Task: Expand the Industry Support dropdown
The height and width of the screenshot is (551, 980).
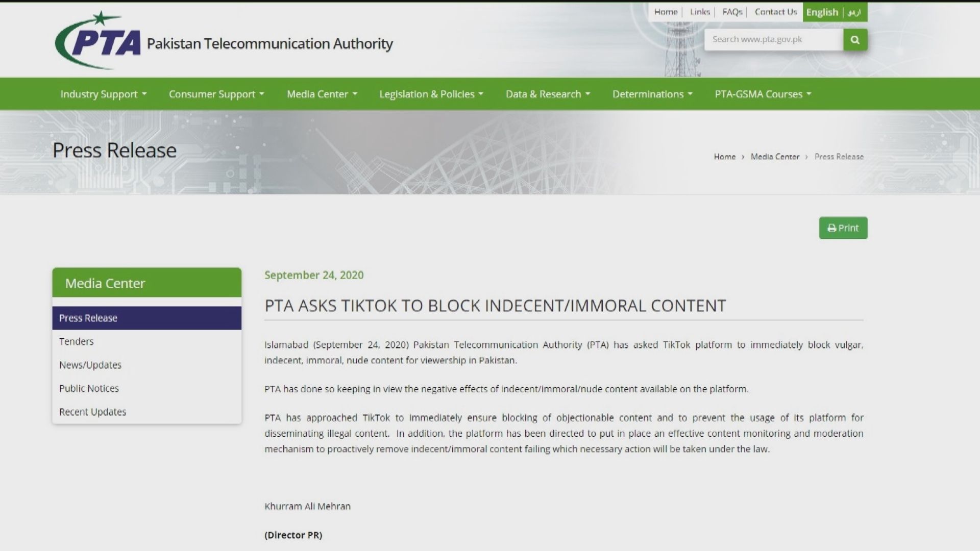Action: tap(104, 94)
